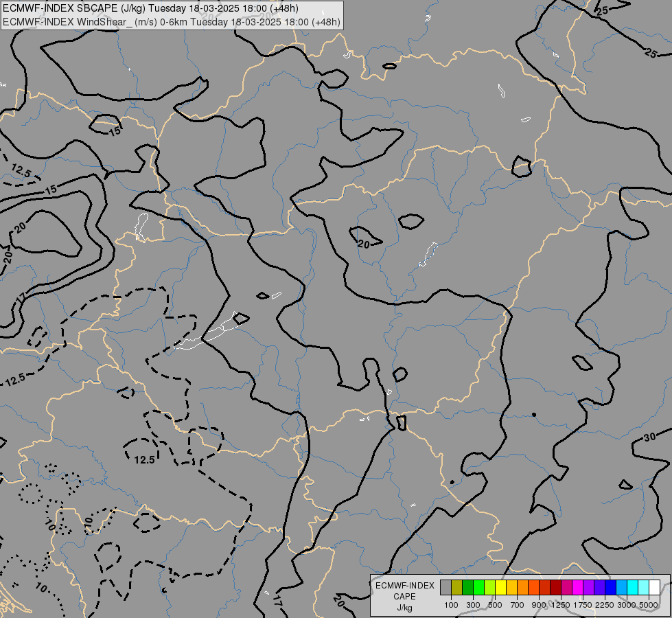The image size is (672, 618).
Task: Pick the cyan legend swatch
Action: click(x=632, y=587)
